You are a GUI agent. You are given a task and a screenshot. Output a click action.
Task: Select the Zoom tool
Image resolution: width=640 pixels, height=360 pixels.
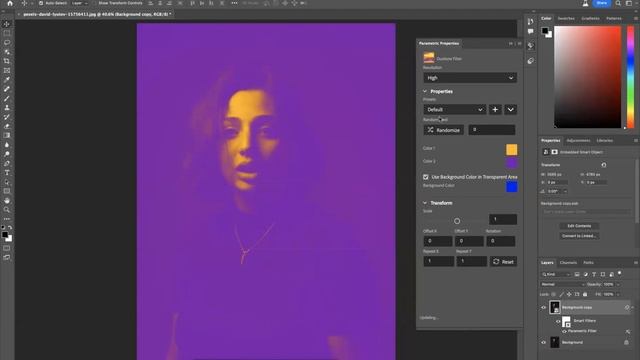7,210
